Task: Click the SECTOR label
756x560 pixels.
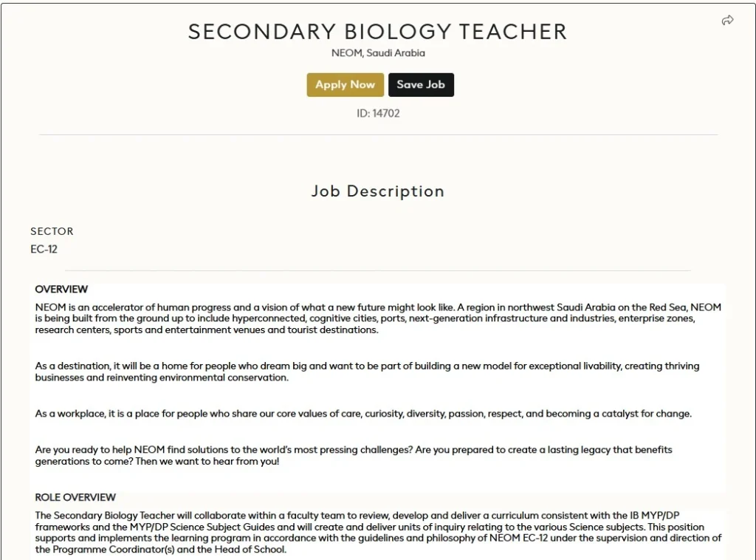Action: [x=52, y=231]
